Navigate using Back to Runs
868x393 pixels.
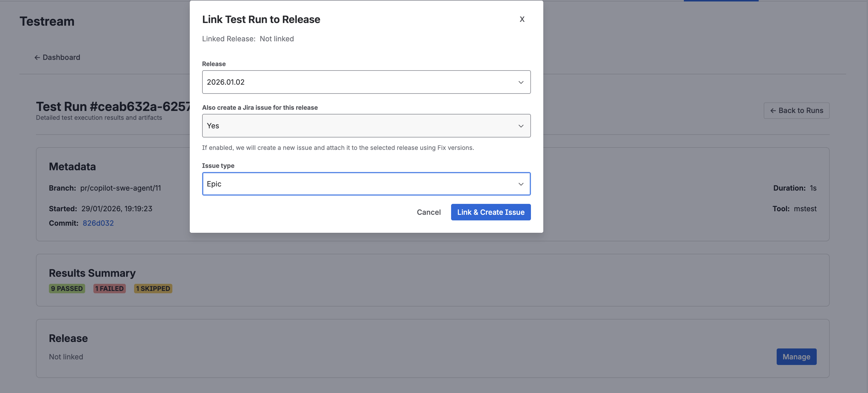click(796, 111)
